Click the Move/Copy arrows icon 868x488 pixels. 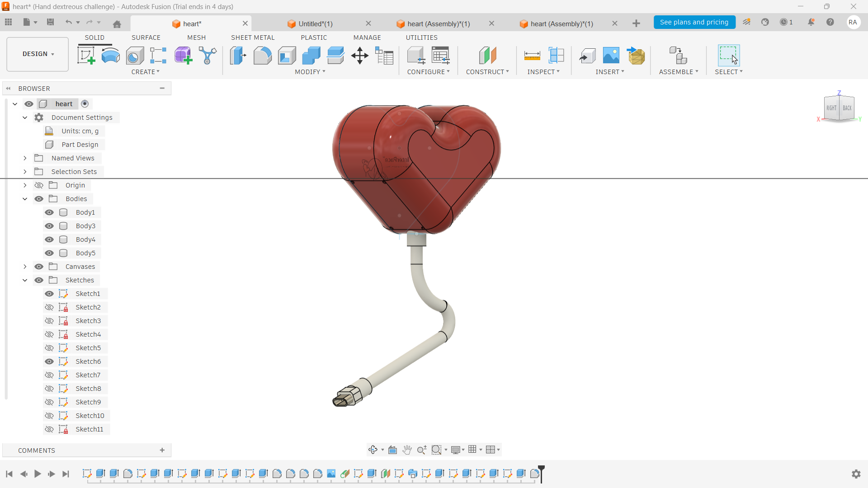360,56
